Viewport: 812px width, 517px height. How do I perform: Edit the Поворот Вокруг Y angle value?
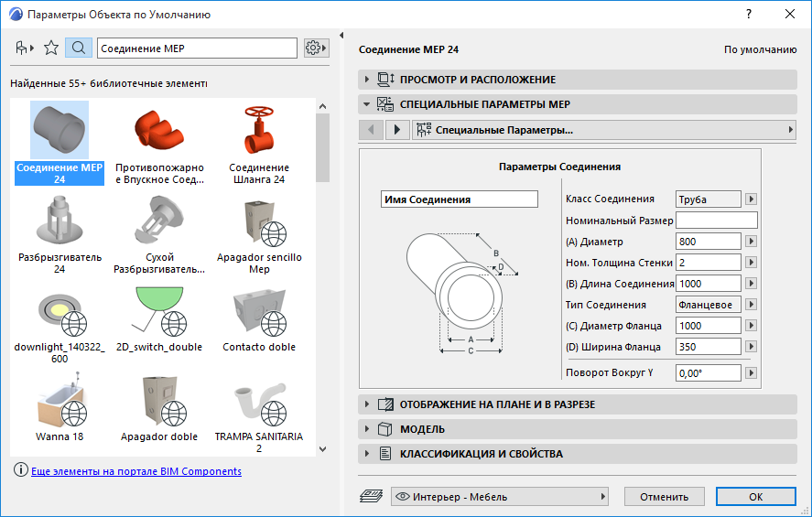point(708,372)
